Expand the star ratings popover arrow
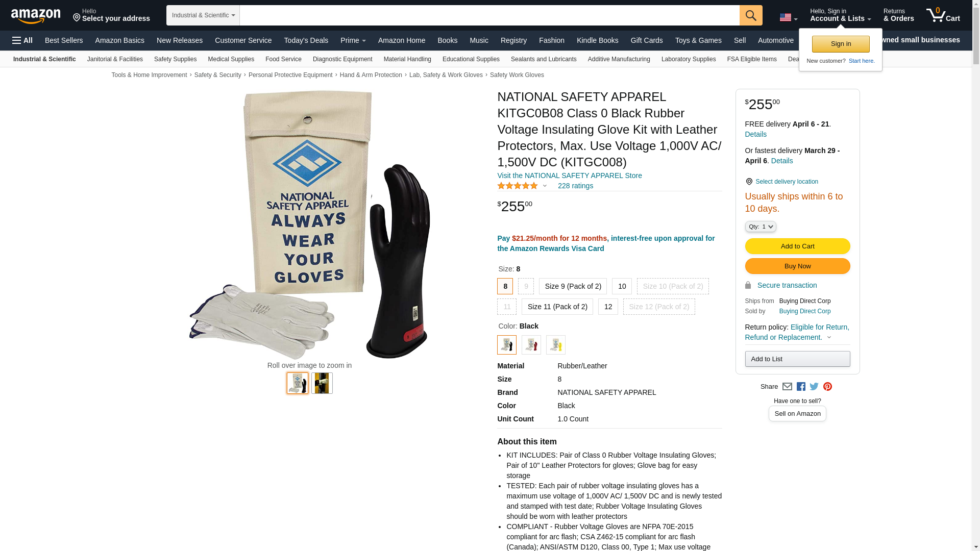 click(x=545, y=186)
